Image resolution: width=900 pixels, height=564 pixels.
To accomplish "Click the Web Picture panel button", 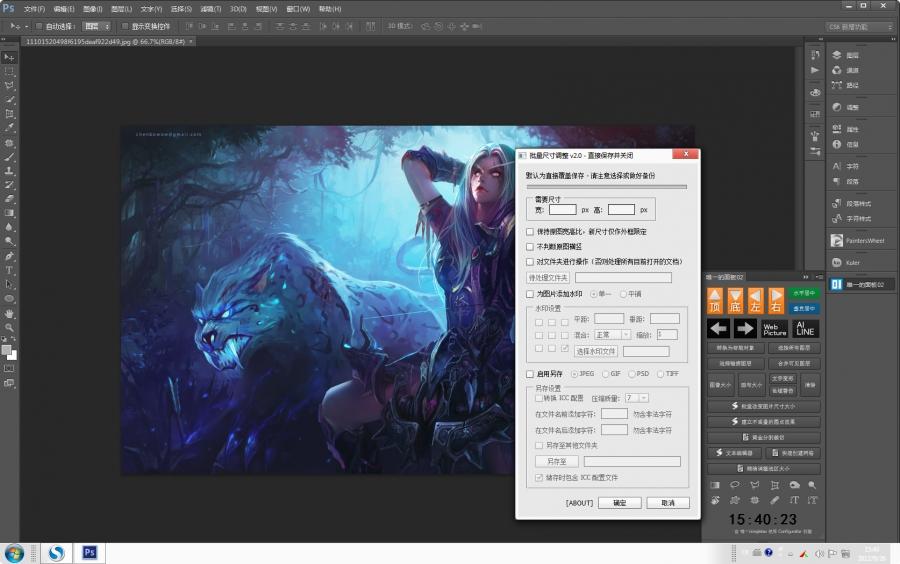I will [774, 329].
